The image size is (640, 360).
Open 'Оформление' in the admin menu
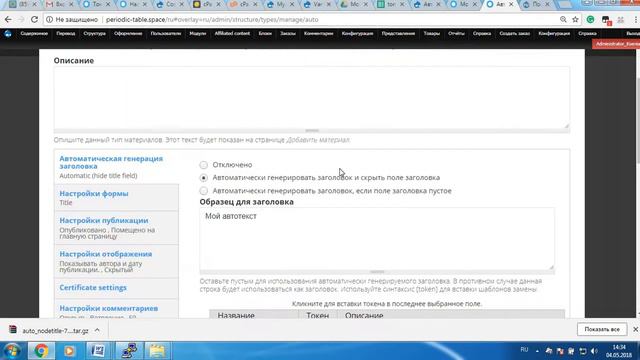(x=128, y=33)
